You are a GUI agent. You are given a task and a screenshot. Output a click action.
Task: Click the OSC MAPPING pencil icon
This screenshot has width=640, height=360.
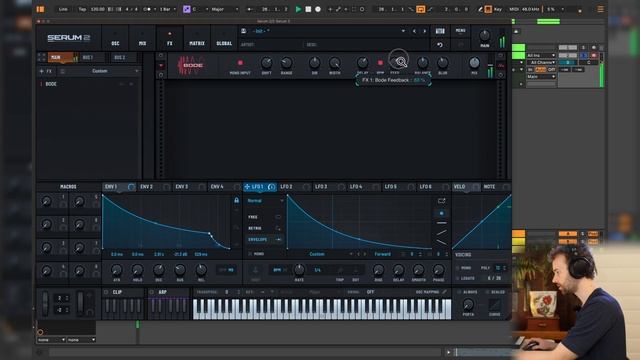[444, 292]
